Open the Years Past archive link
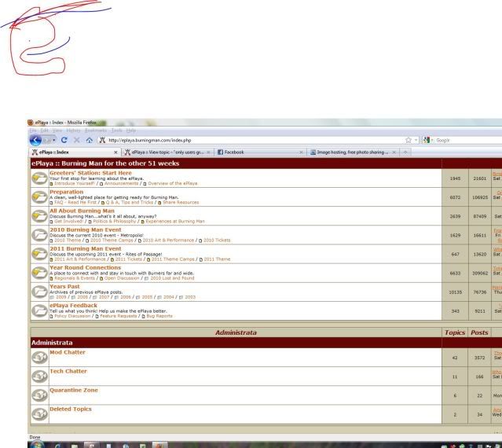502x448 pixels. coord(64,286)
